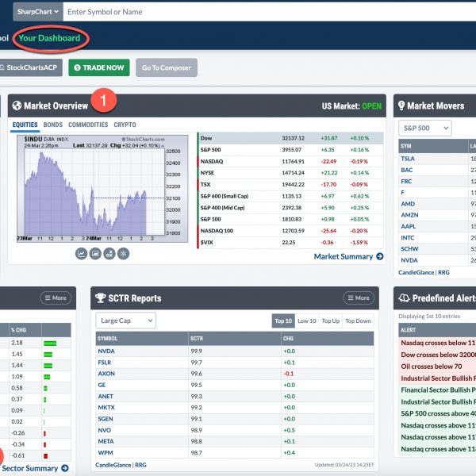
Task: Select the S&P 600 (Small Cap) row
Action: [291, 196]
